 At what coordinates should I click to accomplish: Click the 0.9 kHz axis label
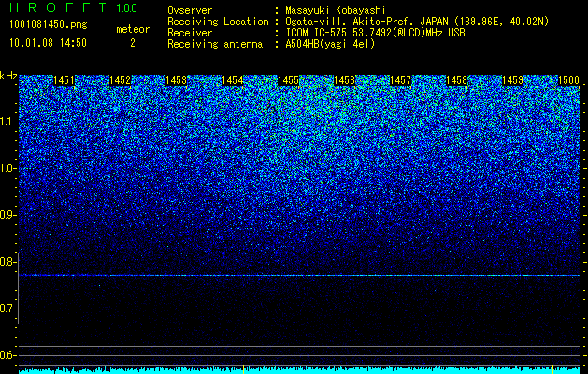tap(7, 215)
